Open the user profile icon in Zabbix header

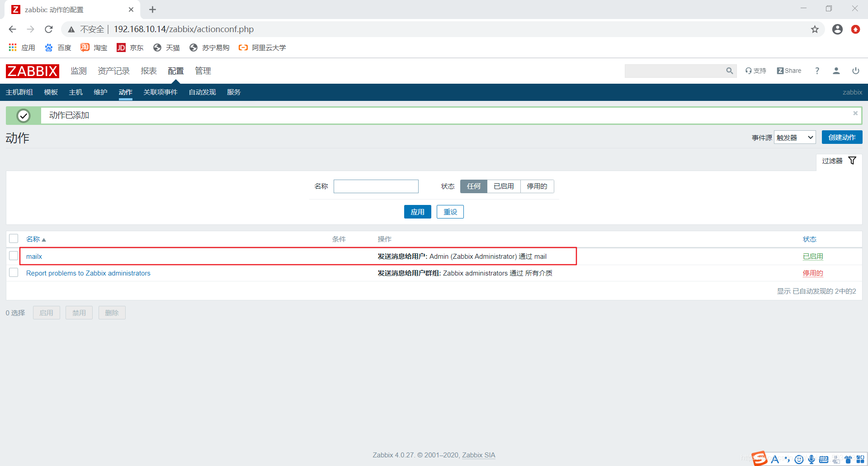(x=836, y=71)
